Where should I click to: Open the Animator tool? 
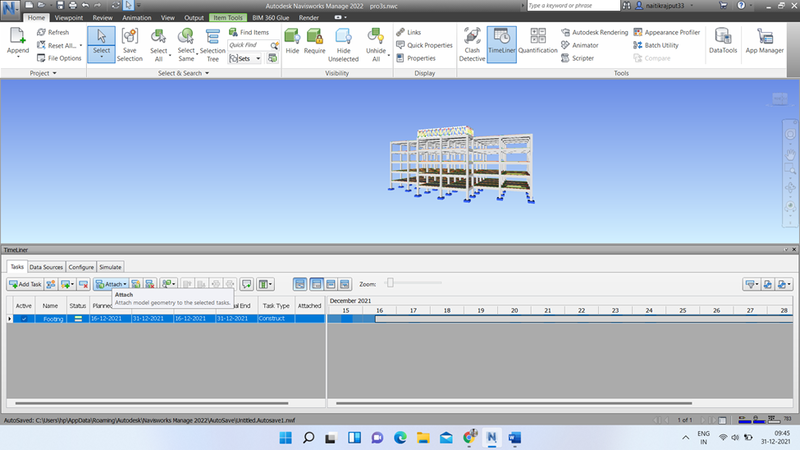point(580,45)
